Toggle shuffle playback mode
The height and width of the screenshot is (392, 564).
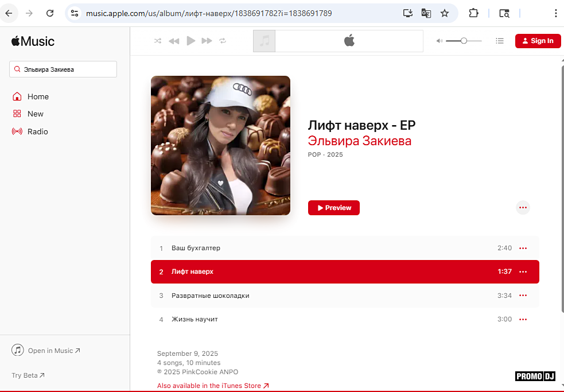point(158,41)
